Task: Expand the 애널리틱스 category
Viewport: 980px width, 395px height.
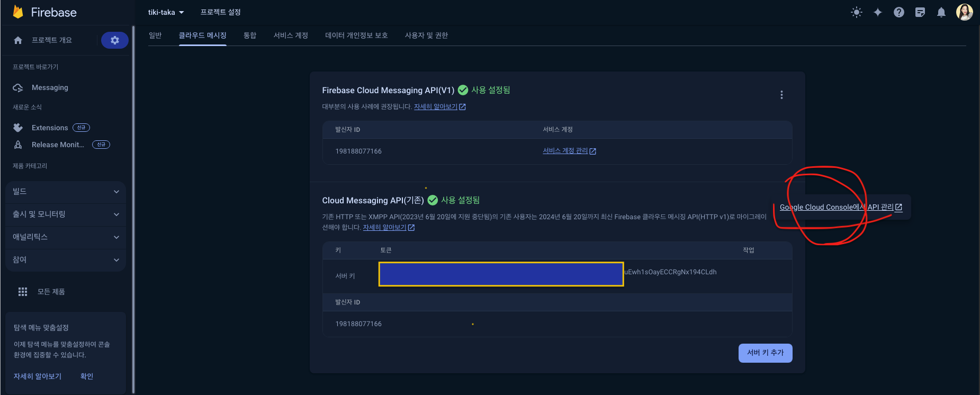Action: (66, 237)
